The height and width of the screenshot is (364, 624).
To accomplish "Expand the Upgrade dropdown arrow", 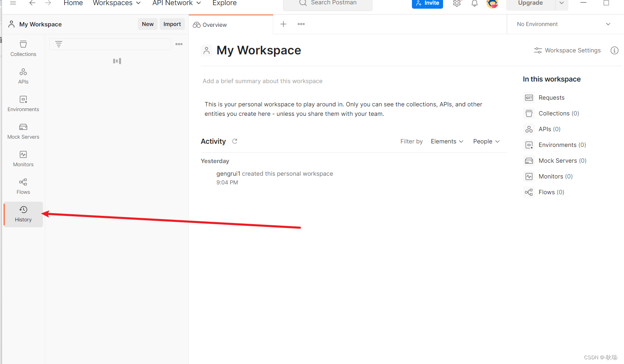I will point(562,3).
